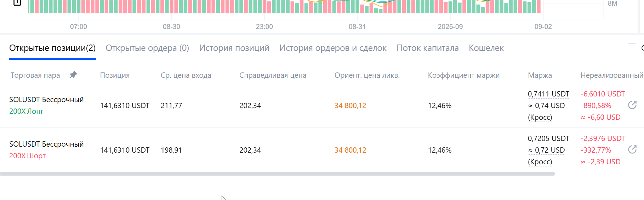This screenshot has width=644, height=200.
Task: Click the pin icon beside Торговая пара
Action: click(73, 75)
